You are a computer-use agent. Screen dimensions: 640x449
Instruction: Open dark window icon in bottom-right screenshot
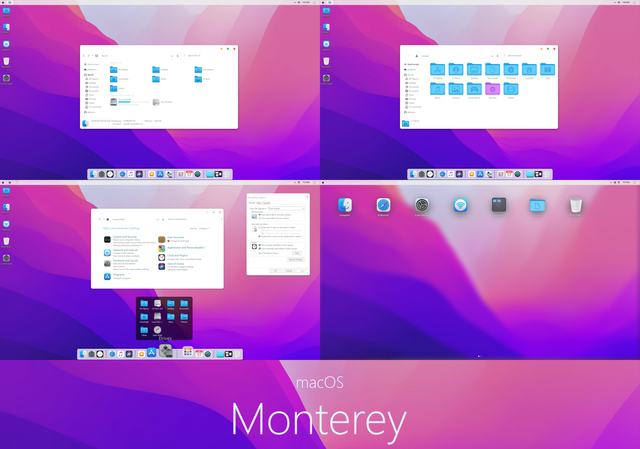[499, 205]
